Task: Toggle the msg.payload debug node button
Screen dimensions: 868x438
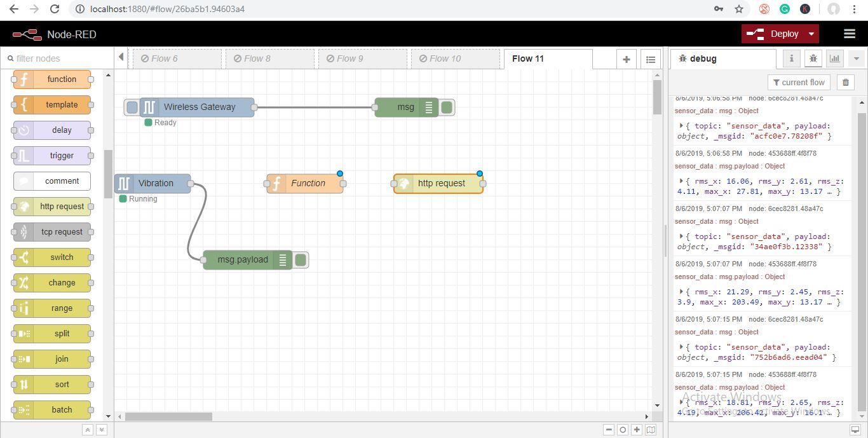Action: tap(301, 259)
